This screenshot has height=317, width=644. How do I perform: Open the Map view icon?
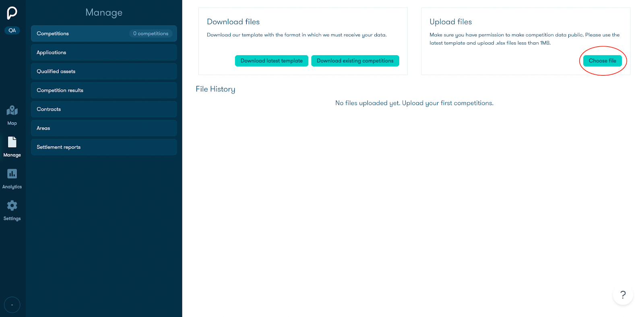click(12, 110)
